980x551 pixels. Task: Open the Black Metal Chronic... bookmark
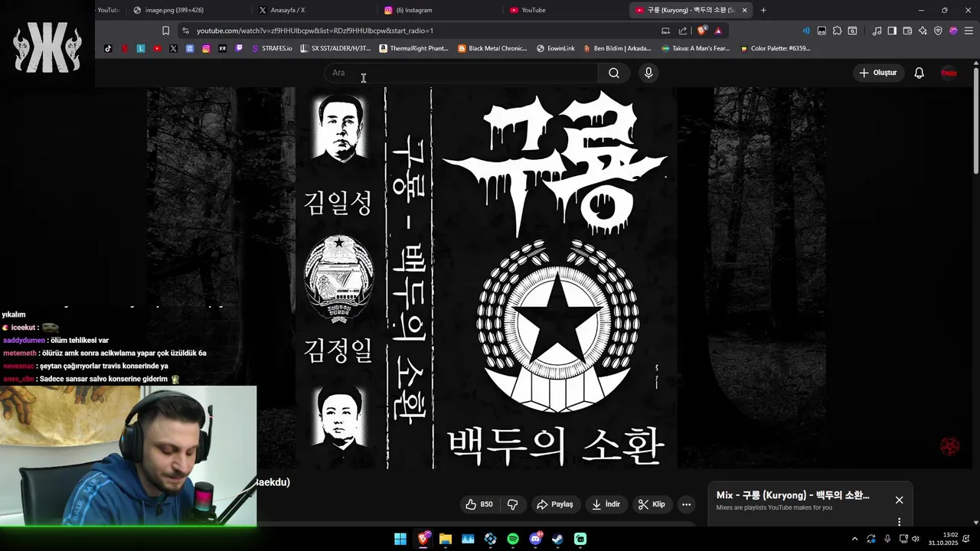point(492,48)
